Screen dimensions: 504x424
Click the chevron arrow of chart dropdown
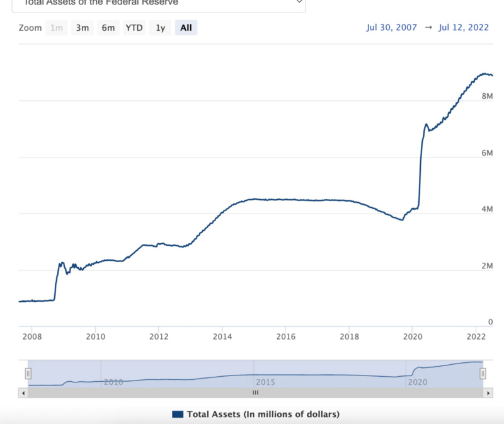[x=299, y=3]
